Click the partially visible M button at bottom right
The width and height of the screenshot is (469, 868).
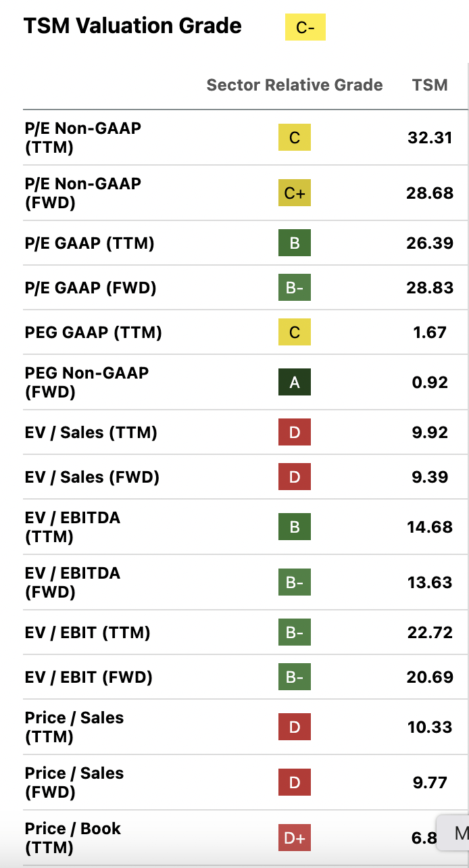(x=458, y=834)
